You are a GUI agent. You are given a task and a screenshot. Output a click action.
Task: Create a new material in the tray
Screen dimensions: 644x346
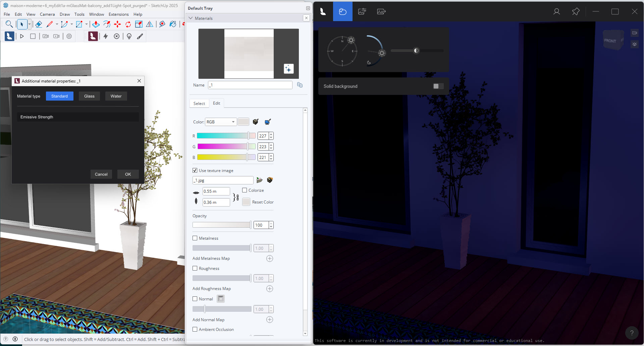288,69
